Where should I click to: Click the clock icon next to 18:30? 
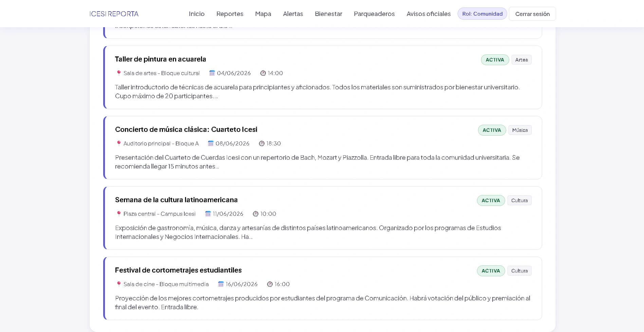[262, 143]
